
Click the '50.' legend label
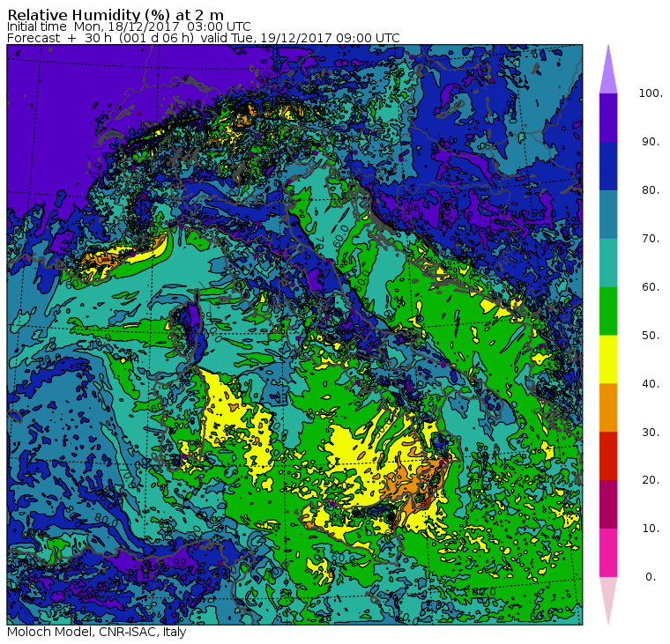[x=651, y=336]
